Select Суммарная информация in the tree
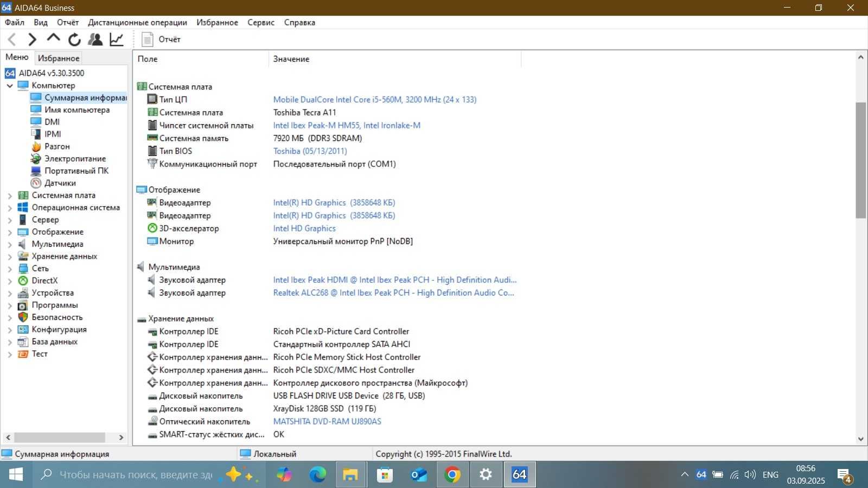This screenshot has height=488, width=868. click(x=79, y=98)
